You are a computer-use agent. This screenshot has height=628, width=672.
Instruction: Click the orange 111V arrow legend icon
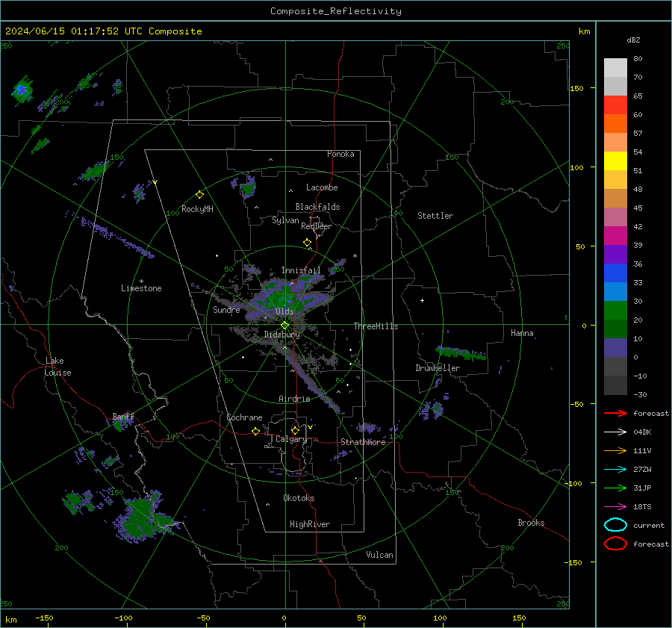pos(615,450)
